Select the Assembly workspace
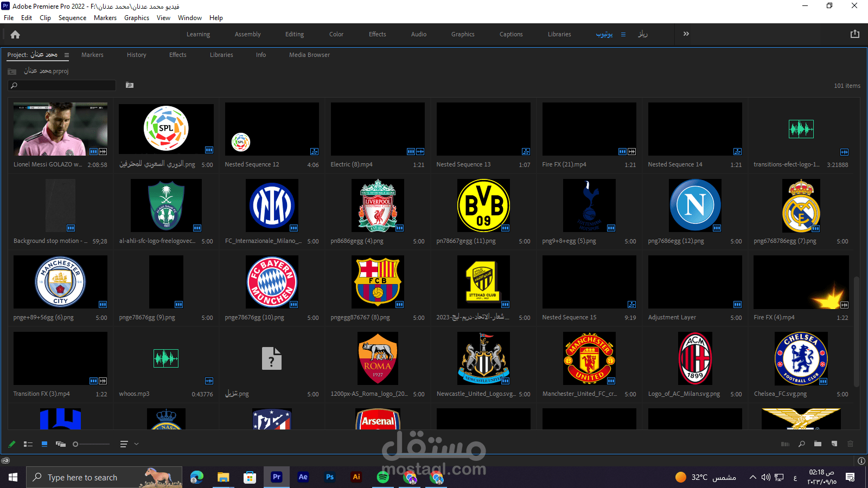The height and width of the screenshot is (488, 868). 248,34
